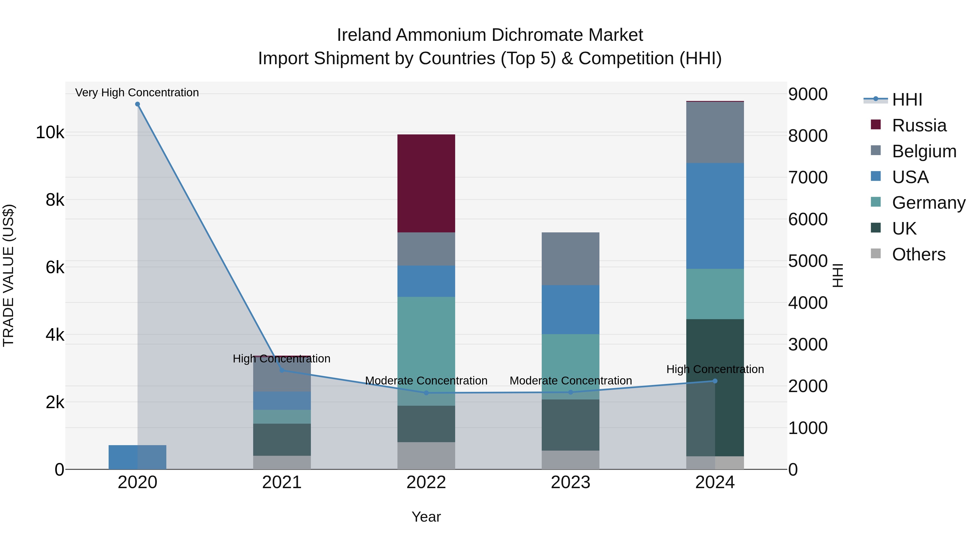This screenshot has height=551, width=980.
Task: Toggle the Germany legend entry
Action: [918, 203]
